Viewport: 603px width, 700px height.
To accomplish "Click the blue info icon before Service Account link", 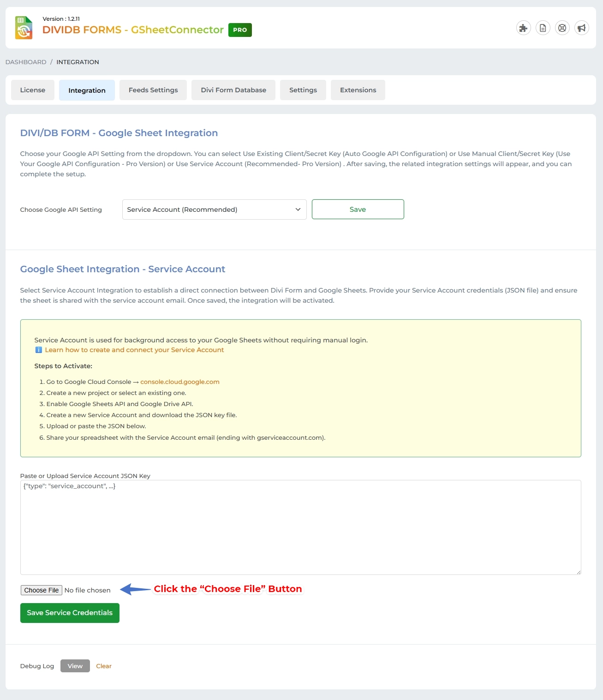I will [38, 350].
